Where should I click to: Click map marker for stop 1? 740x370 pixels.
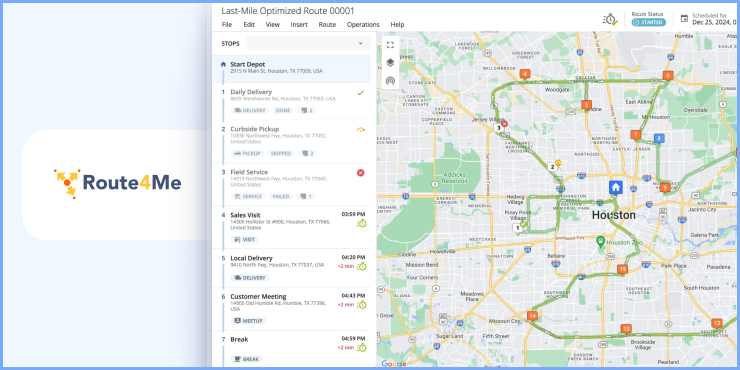[517, 228]
